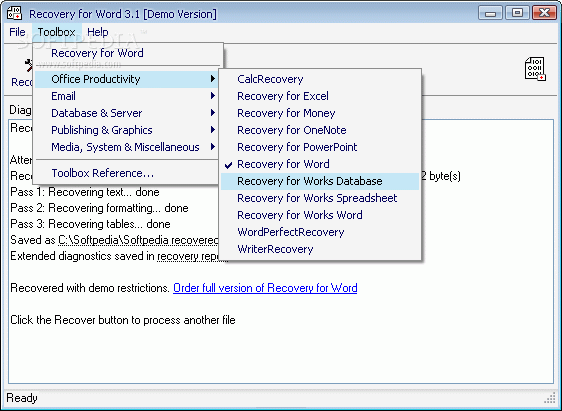Click 'Pass 2: Recovering formatting... done' line
The width and height of the screenshot is (562, 411).
point(99,208)
